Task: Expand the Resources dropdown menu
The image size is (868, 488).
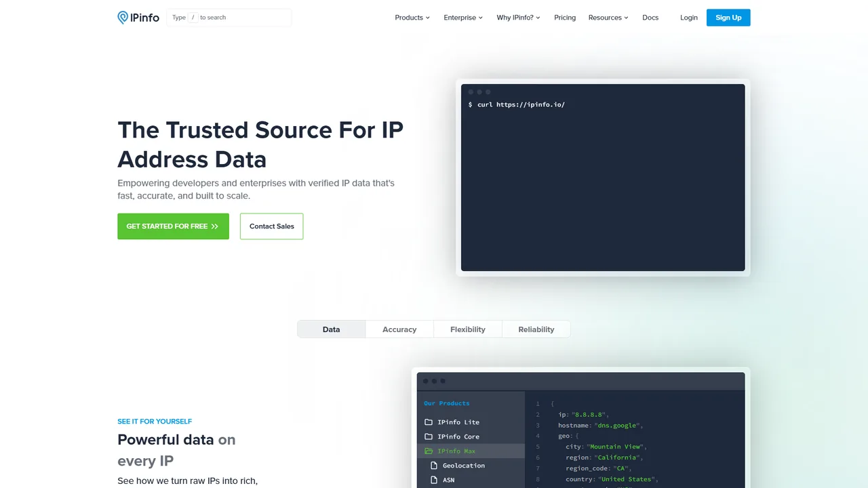Action: [x=608, y=18]
